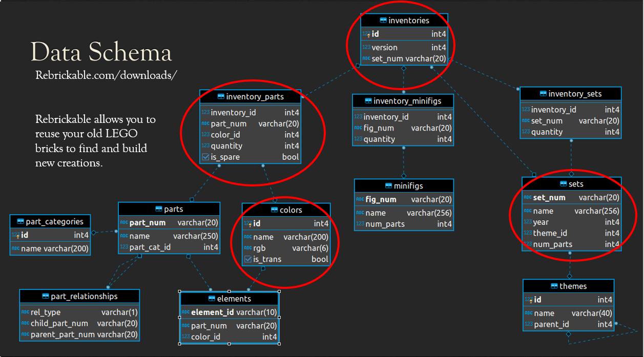Select the rgb column in colors table
Screen dimensions: 644x357
286,248
